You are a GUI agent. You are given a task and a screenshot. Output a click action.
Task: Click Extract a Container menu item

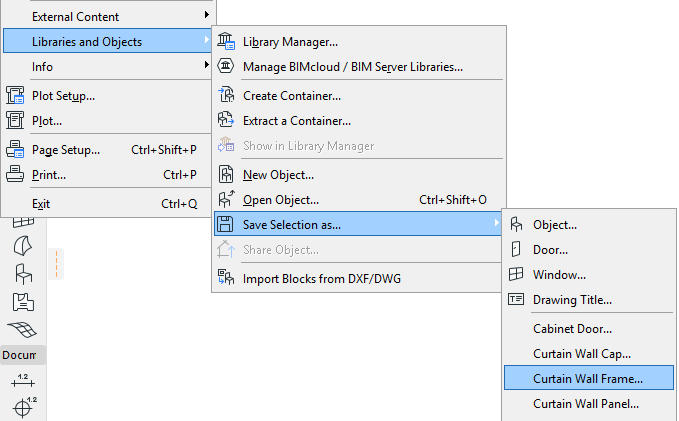(x=296, y=121)
